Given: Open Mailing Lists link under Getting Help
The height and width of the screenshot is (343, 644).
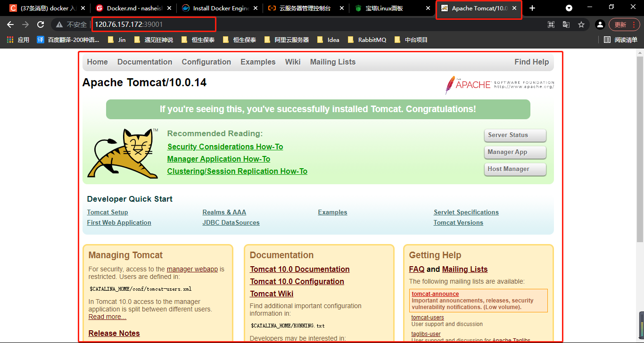Looking at the screenshot, I should tap(465, 269).
